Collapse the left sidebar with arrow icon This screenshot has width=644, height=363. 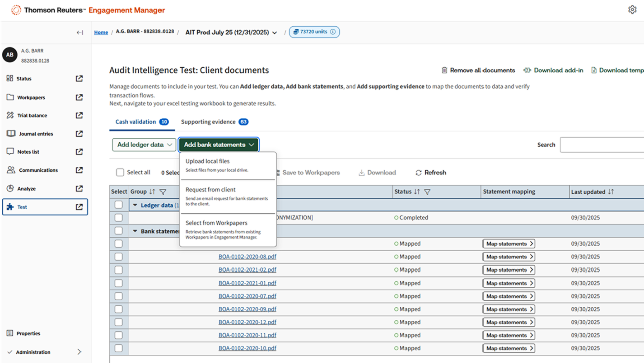pyautogui.click(x=79, y=33)
